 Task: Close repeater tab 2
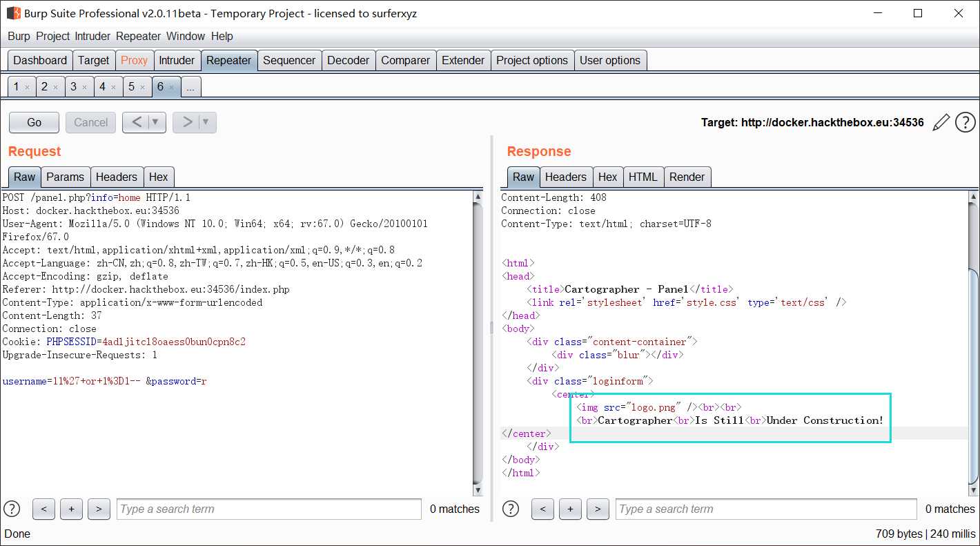click(x=56, y=87)
